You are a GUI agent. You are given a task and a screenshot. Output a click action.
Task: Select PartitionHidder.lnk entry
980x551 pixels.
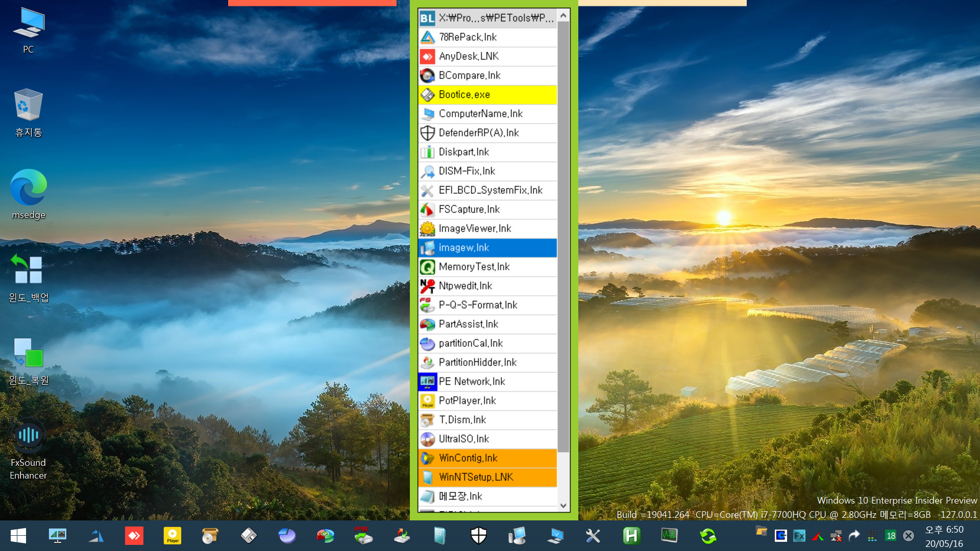487,362
